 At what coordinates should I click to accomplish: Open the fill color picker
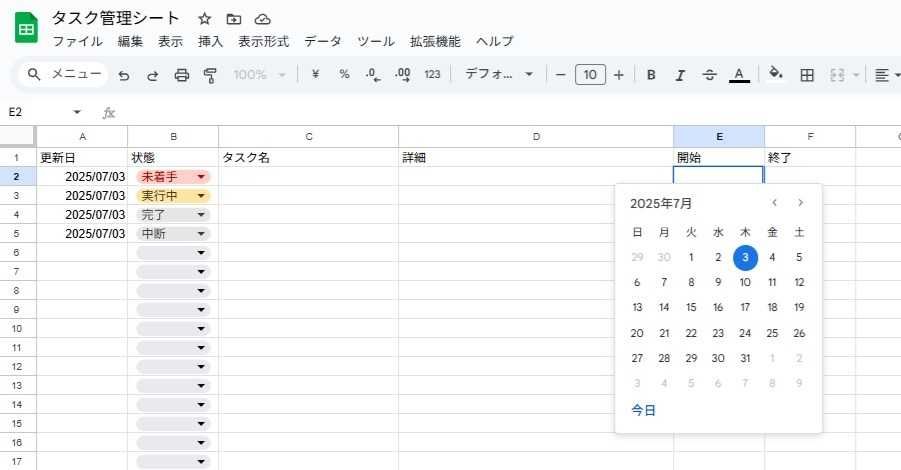776,74
